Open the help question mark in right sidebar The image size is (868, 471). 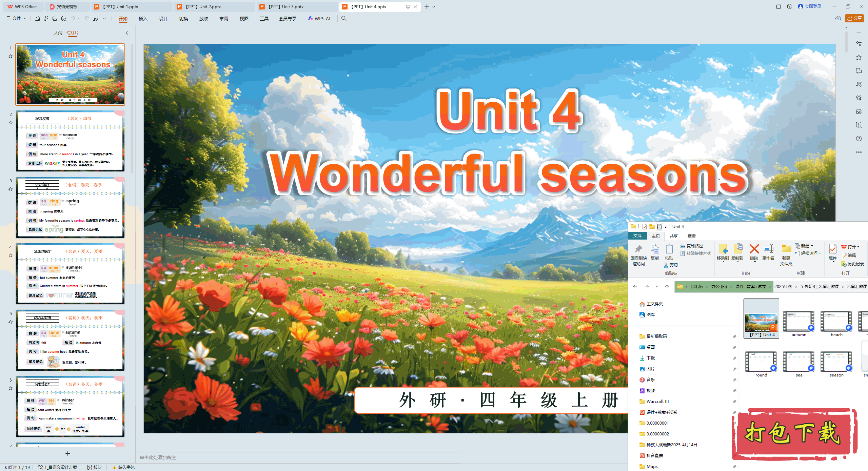(x=859, y=139)
